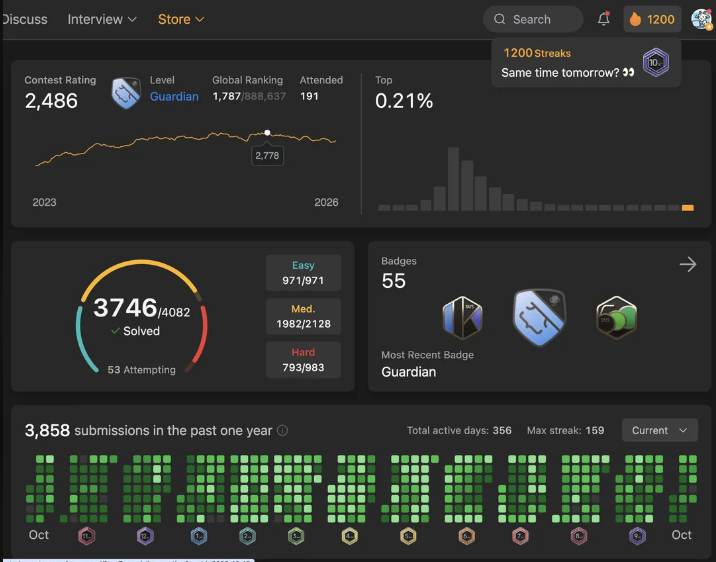Click the monthly badge numbered 3
Viewport: 716px width, 562px height.
click(296, 536)
